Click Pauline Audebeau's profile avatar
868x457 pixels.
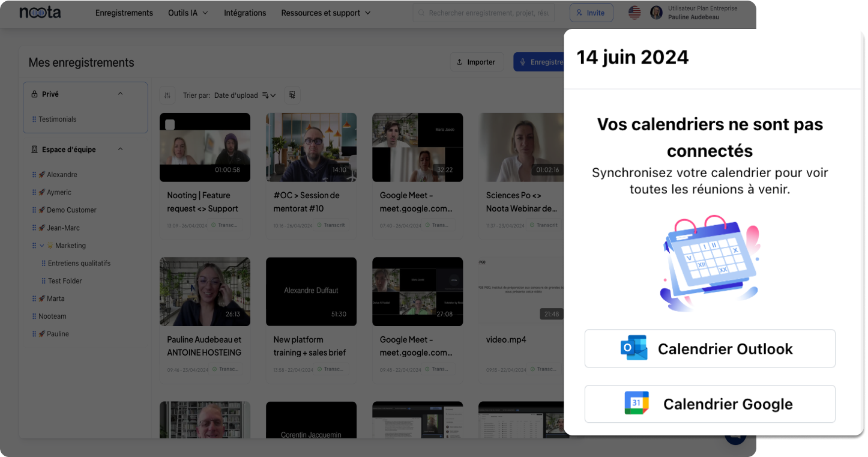pyautogui.click(x=656, y=13)
